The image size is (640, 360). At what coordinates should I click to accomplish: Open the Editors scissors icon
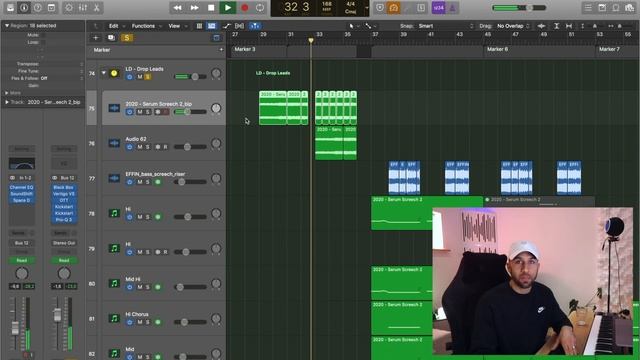coord(97,8)
